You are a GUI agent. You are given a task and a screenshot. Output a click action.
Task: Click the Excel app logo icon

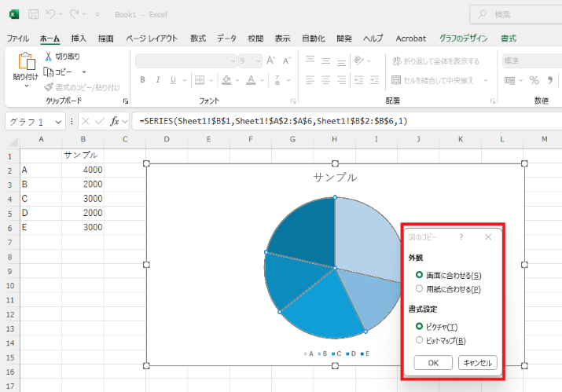[14, 14]
